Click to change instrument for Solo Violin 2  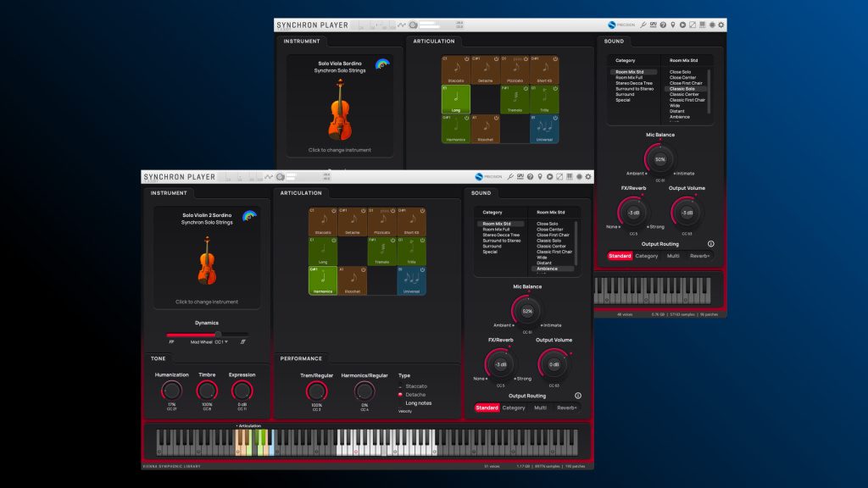click(x=207, y=302)
